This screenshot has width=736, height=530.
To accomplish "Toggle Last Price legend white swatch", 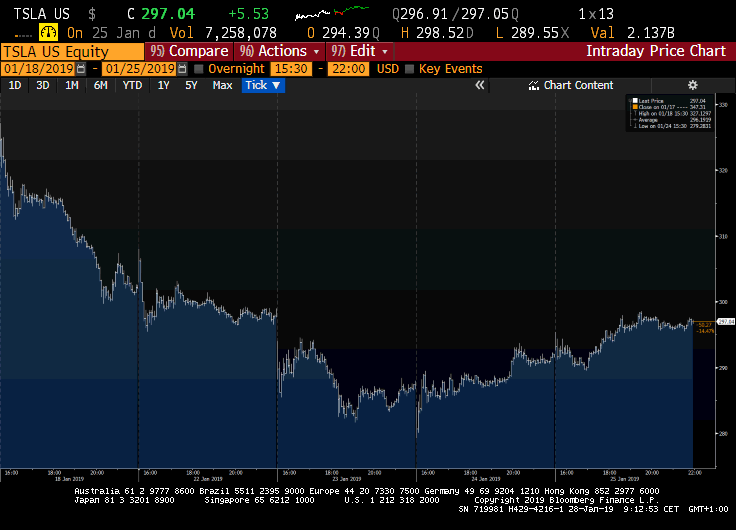I will click(635, 100).
